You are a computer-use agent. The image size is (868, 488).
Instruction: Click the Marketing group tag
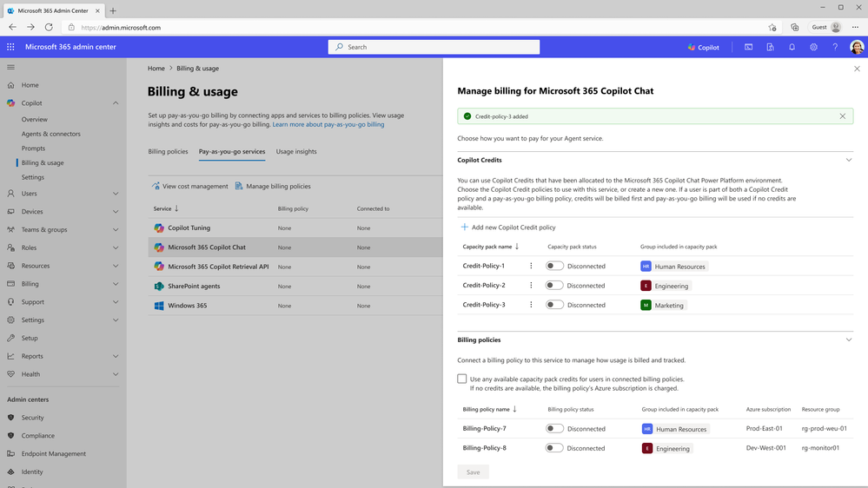click(x=663, y=306)
